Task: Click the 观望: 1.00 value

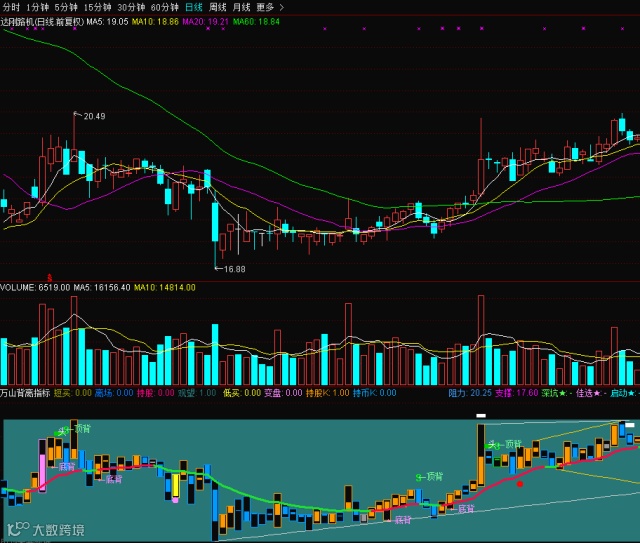Action: point(197,393)
